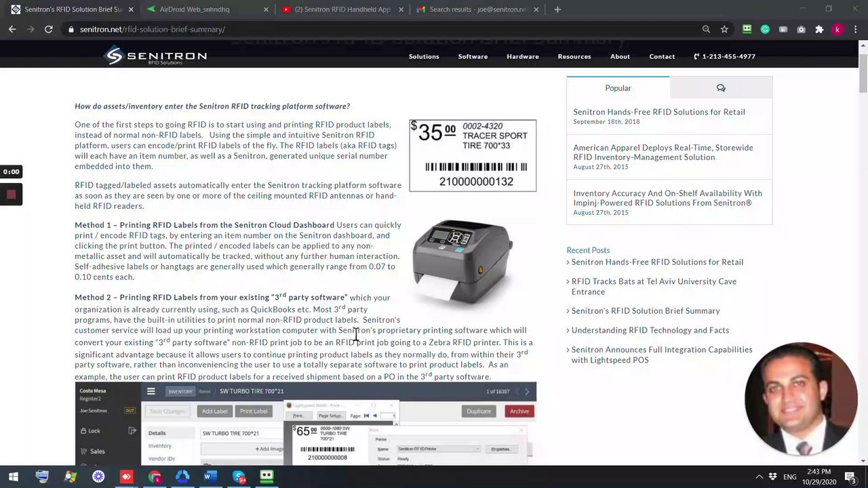
Task: Open the clock showing 2:43 PM
Action: (x=819, y=476)
